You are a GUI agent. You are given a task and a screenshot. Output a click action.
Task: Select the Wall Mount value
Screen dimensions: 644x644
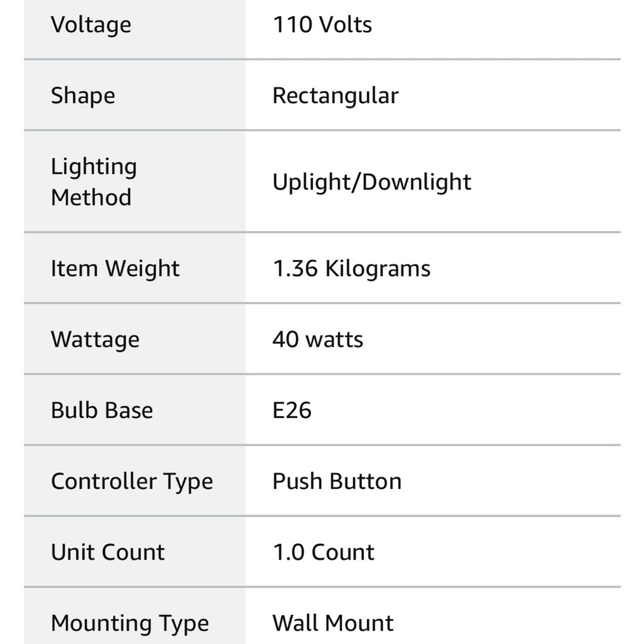333,623
